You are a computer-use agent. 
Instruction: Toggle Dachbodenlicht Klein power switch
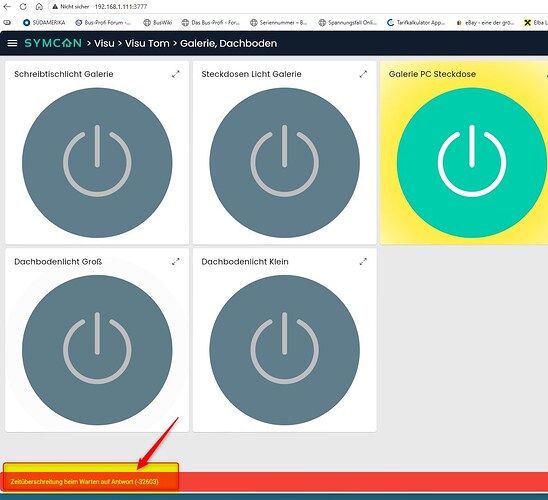[x=284, y=350]
